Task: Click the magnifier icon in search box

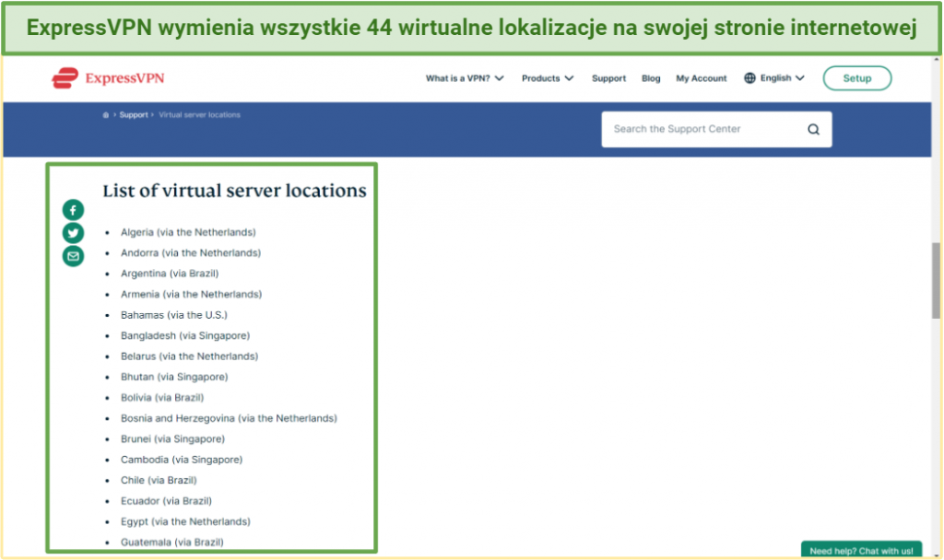Action: 813,130
